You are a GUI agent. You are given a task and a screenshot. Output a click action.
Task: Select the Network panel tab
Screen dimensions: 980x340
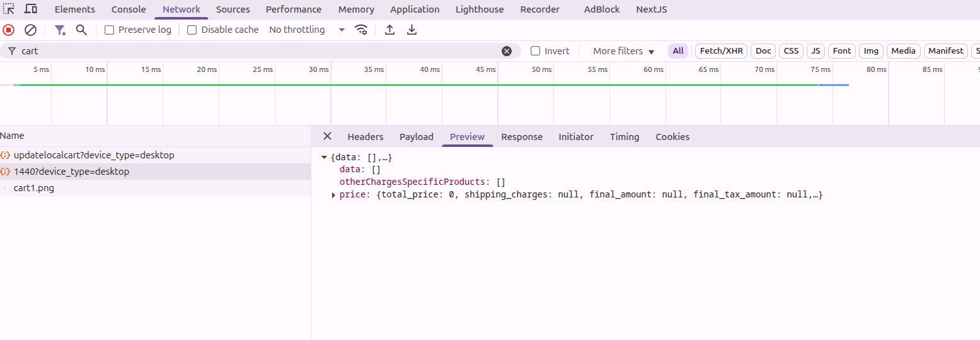click(182, 9)
